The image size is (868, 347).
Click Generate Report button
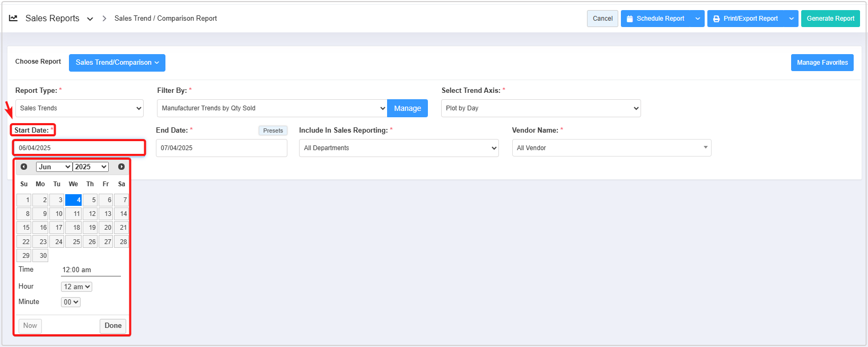pos(830,19)
